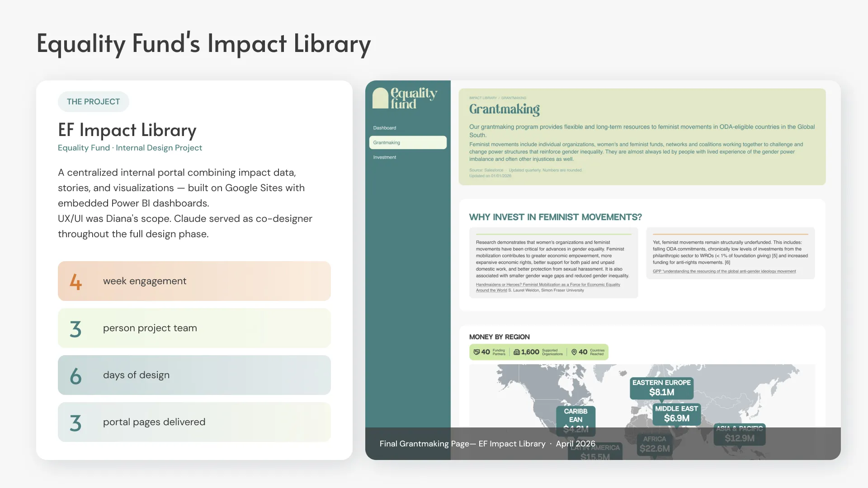Select the 3 portal pages delivered card
Image resolution: width=868 pixels, height=488 pixels.
pyautogui.click(x=194, y=422)
